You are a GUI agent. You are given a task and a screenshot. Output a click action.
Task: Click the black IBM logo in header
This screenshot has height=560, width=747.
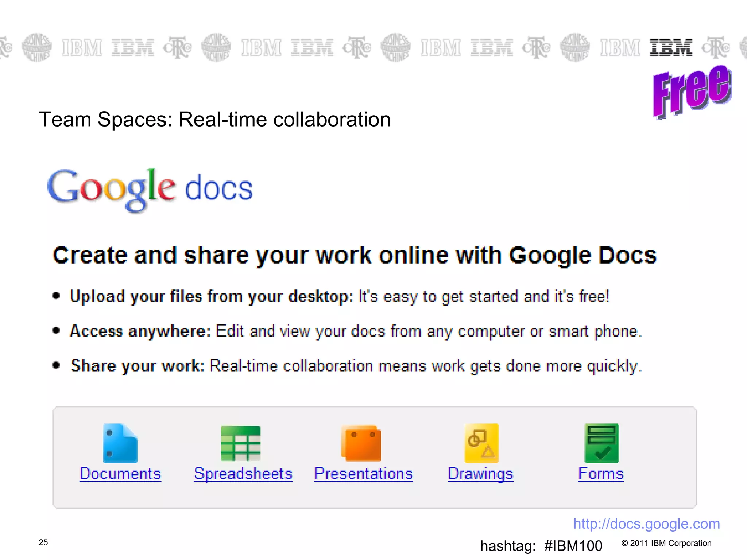(671, 48)
